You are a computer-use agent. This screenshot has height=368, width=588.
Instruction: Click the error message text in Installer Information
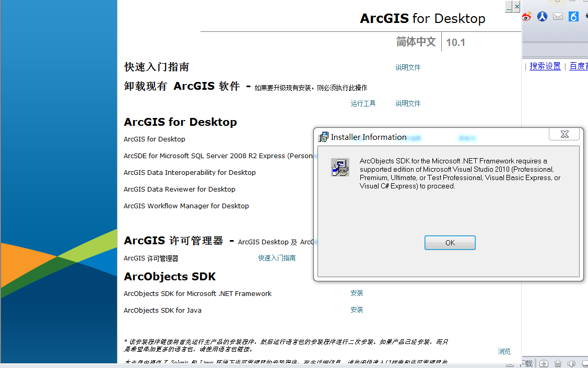460,173
